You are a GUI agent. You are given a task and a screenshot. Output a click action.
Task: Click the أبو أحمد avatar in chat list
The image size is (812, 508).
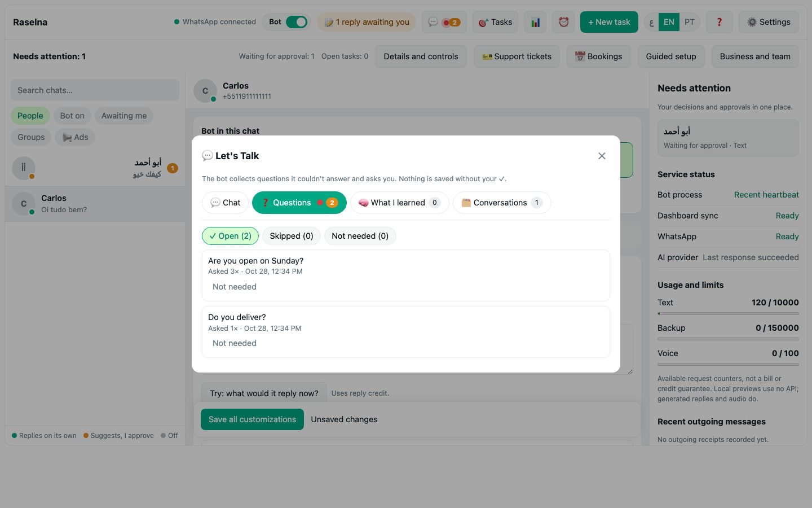pyautogui.click(x=24, y=168)
